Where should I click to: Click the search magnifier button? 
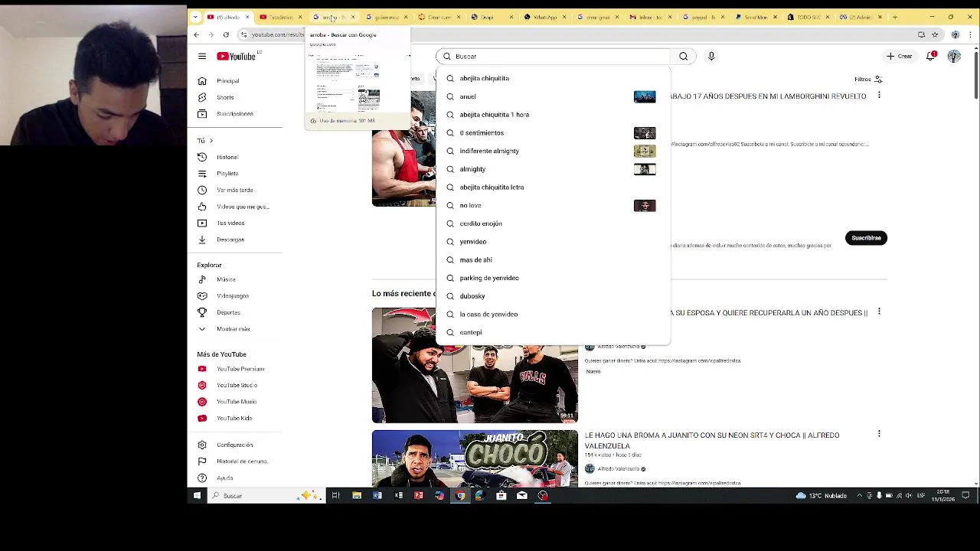(x=684, y=56)
